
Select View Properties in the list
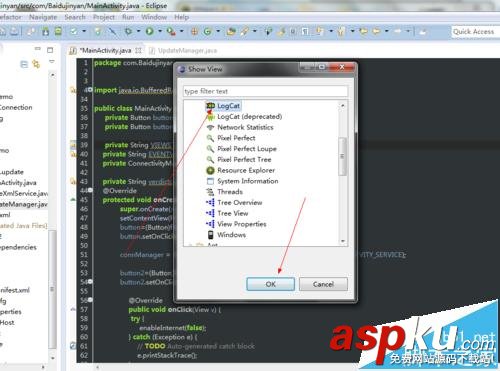pyautogui.click(x=242, y=224)
